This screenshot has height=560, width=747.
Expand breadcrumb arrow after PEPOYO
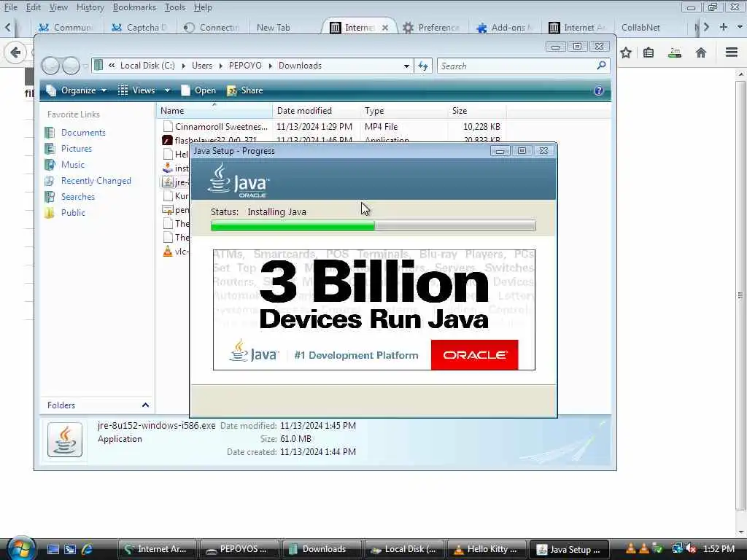[270, 66]
